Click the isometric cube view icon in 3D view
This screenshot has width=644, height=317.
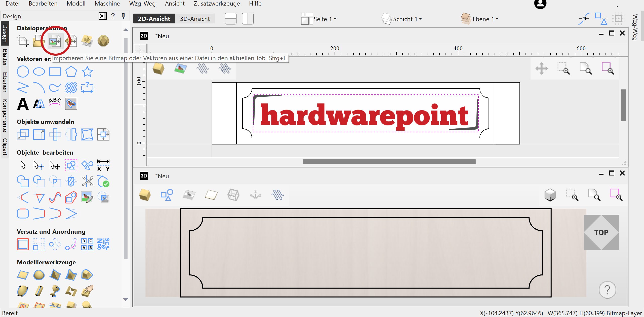point(550,195)
